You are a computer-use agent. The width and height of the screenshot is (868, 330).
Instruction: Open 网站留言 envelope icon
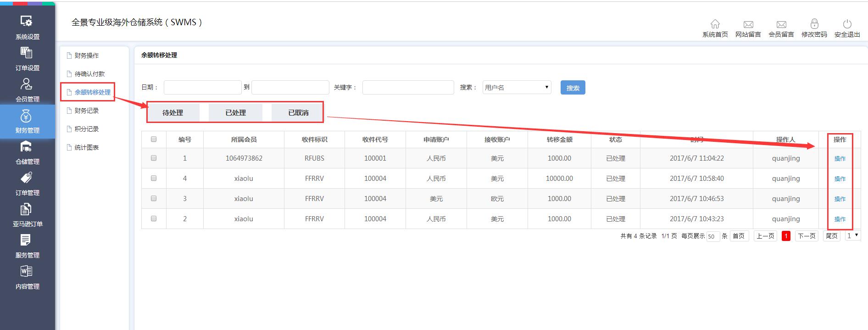click(x=748, y=24)
